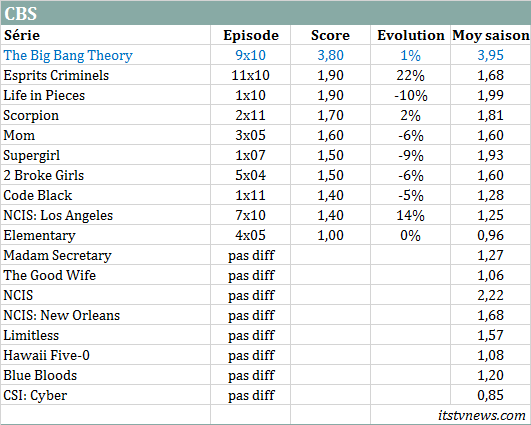Click season average 1,81
Image resolution: width=531 pixels, height=425 pixels.
(x=491, y=115)
